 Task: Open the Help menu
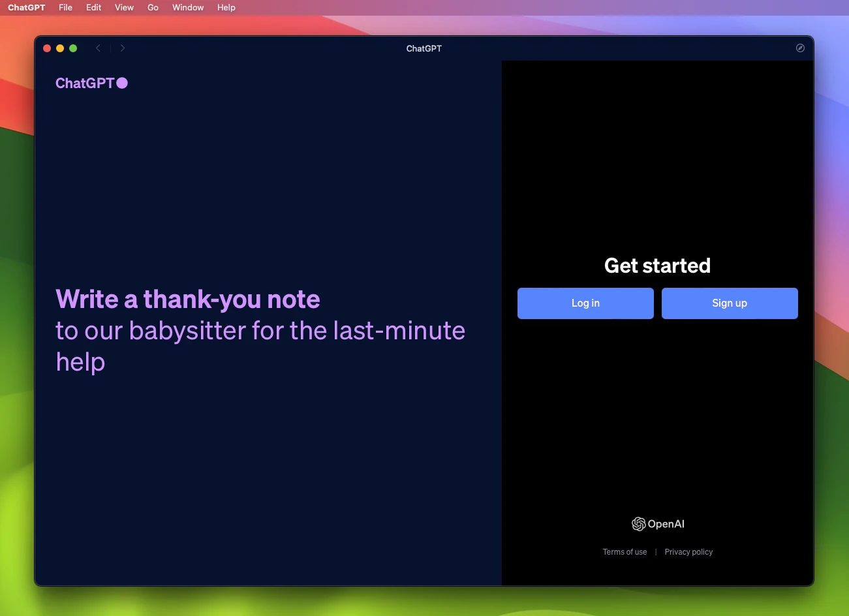point(226,7)
